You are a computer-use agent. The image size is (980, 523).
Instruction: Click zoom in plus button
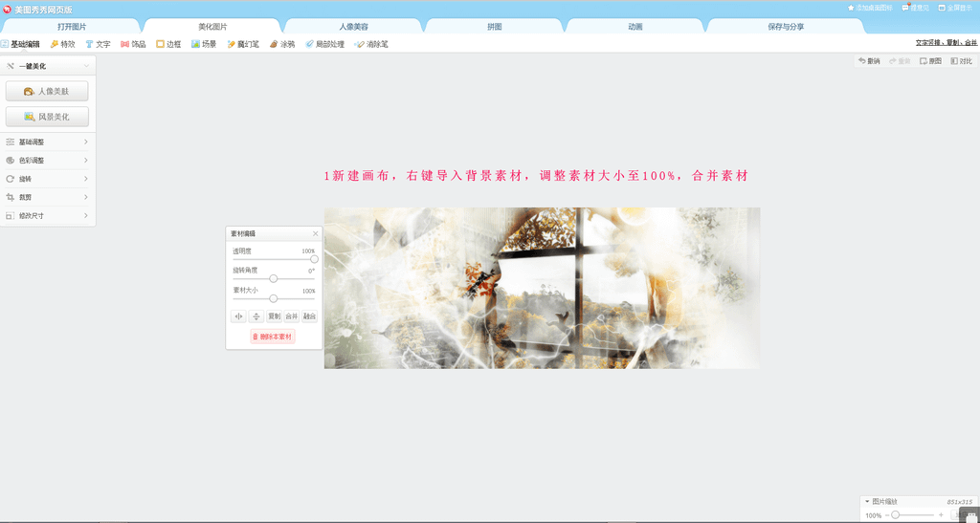[942, 515]
